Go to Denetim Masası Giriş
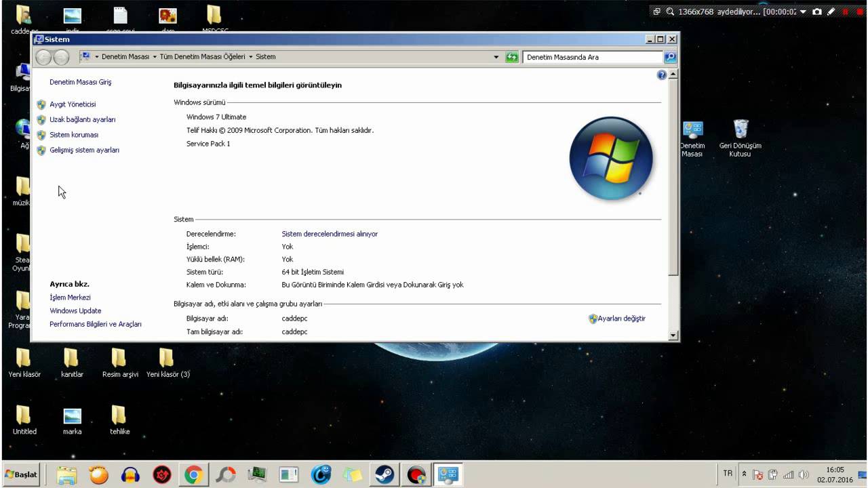Viewport: 868px width, 488px height. (80, 82)
